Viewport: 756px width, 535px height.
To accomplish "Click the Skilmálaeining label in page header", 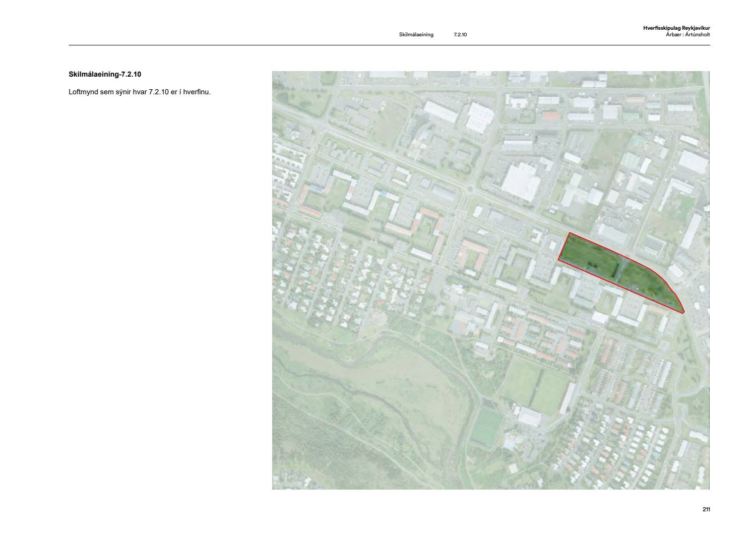I will point(416,35).
